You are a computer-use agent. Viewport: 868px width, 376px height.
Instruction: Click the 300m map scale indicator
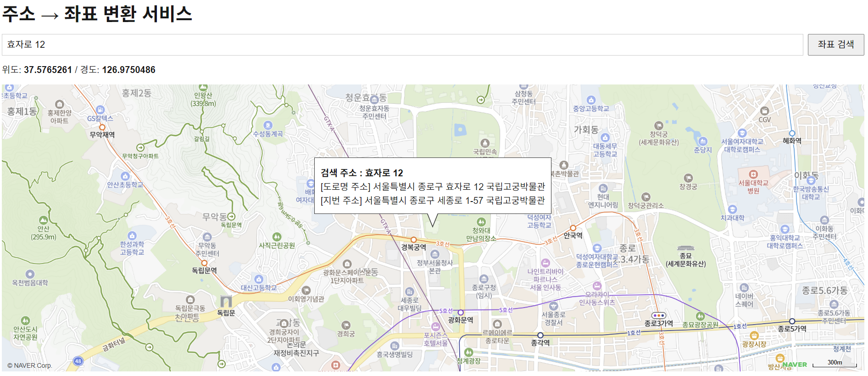(x=835, y=364)
